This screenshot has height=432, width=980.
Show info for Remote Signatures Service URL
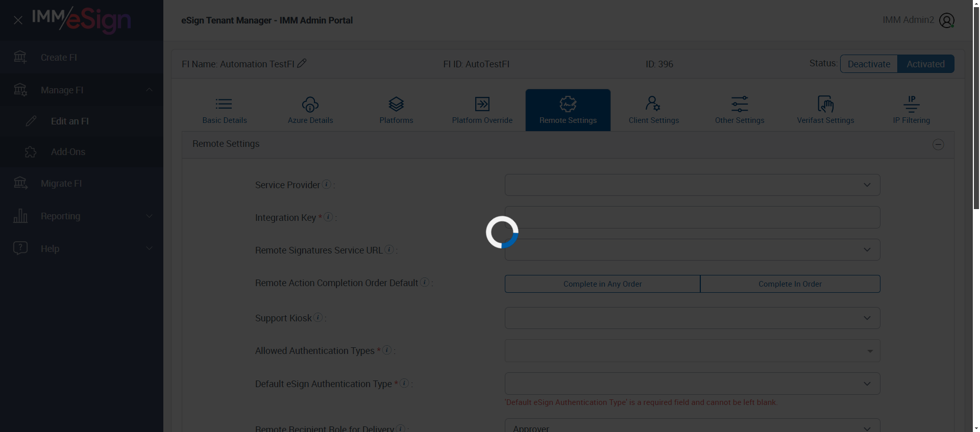tap(389, 249)
